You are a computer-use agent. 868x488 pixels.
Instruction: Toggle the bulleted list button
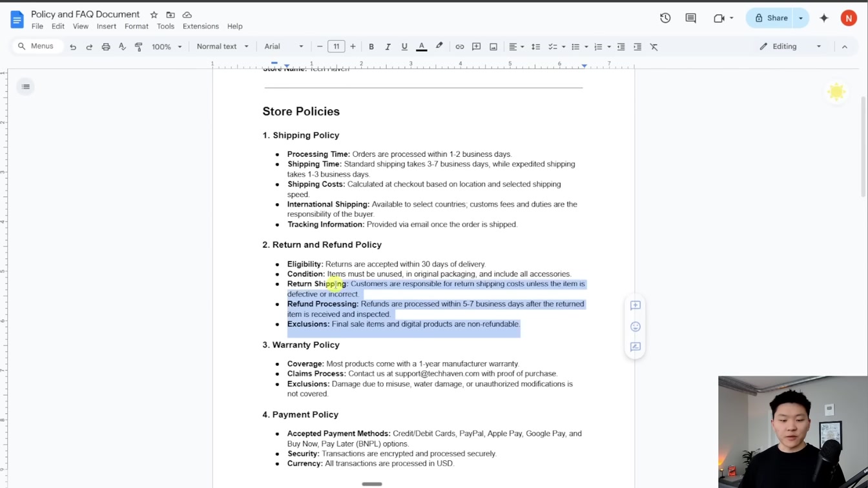(x=575, y=46)
